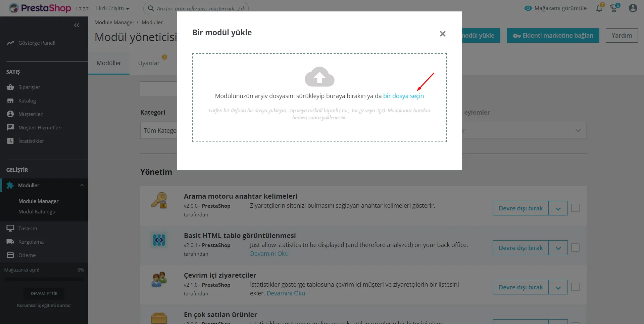This screenshot has width=644, height=324.
Task: Collapse the sidebar using double-chevron icon
Action: pos(77,25)
